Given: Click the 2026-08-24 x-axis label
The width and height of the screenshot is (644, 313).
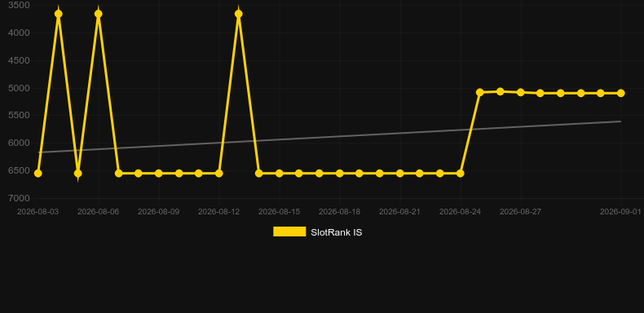Looking at the screenshot, I should tap(460, 212).
